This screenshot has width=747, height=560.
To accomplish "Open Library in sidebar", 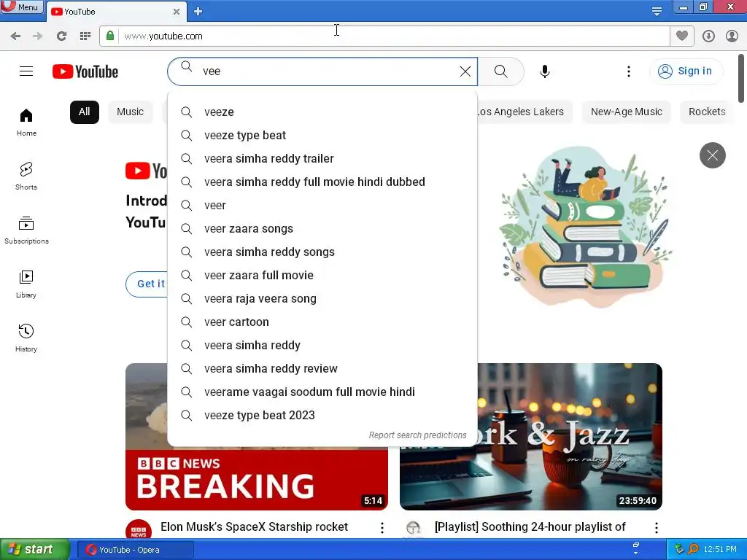I will pos(26,284).
